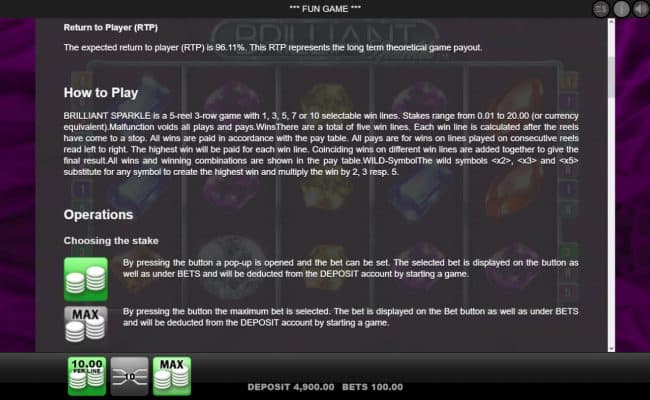Image resolution: width=650 pixels, height=400 pixels.
Task: Click the How to Play heading
Action: tap(101, 93)
